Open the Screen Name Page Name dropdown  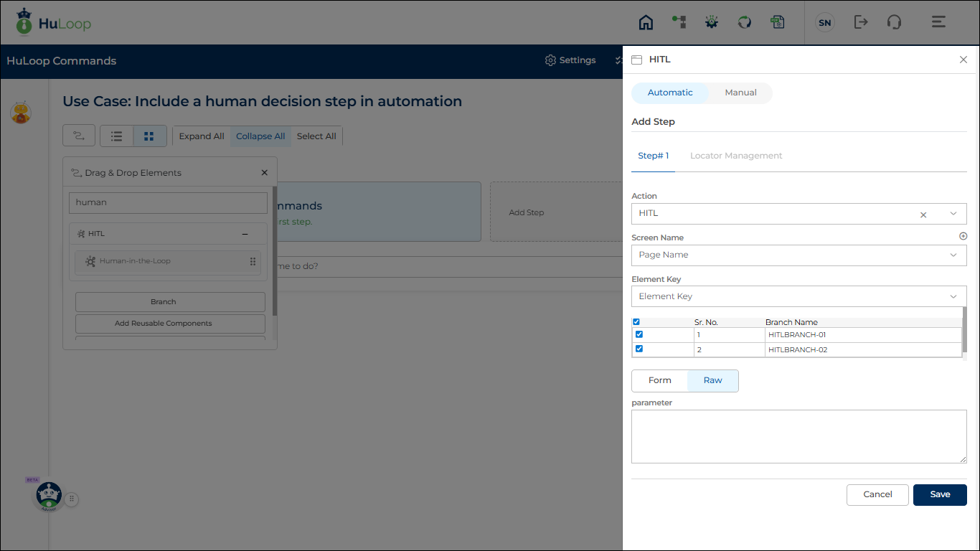(x=798, y=255)
